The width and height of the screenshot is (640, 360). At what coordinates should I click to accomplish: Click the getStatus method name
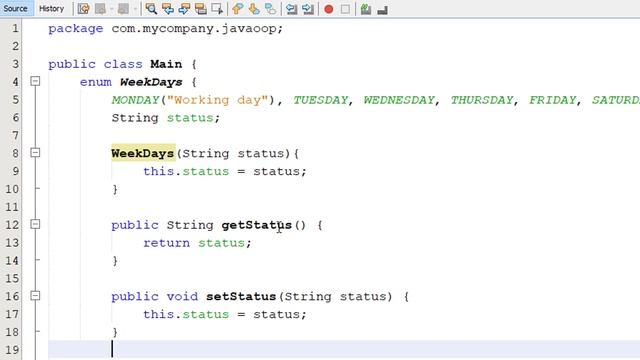(x=257, y=225)
